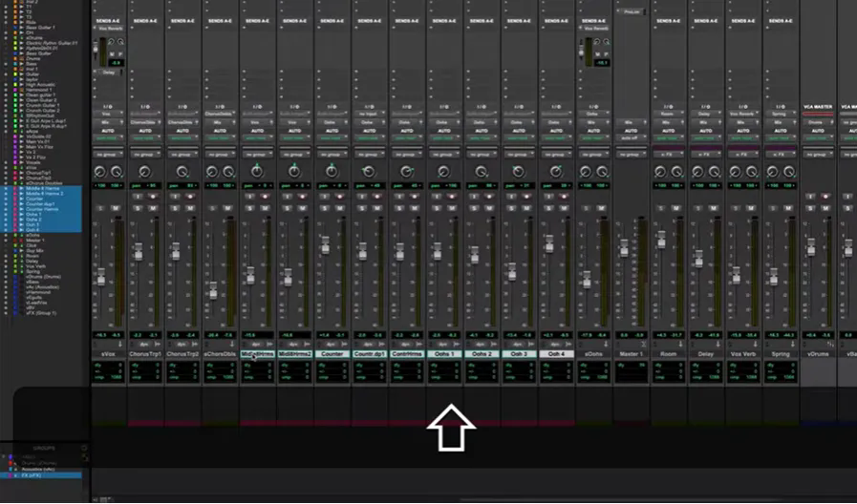Click the Master 1 track name button
The width and height of the screenshot is (857, 504).
pos(632,354)
